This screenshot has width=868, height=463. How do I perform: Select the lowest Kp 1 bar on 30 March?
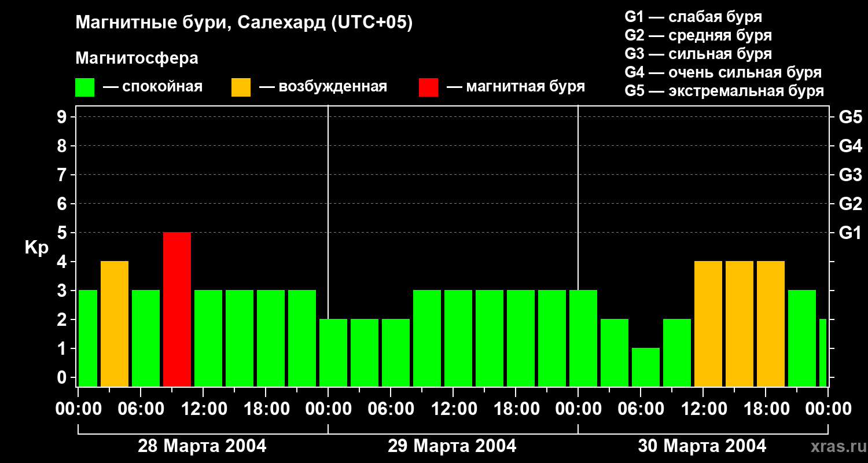click(646, 367)
